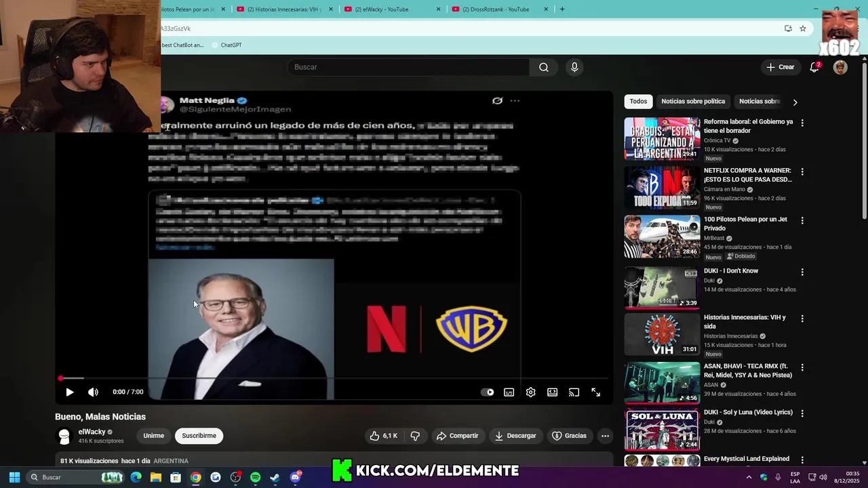The height and width of the screenshot is (488, 868).
Task: Select the 'Noticias sobre política' chip
Action: (x=693, y=102)
